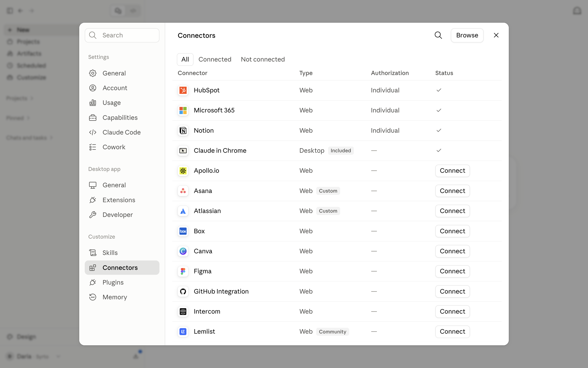Image resolution: width=588 pixels, height=368 pixels.
Task: Connect the Apollo.io connector
Action: pyautogui.click(x=452, y=171)
